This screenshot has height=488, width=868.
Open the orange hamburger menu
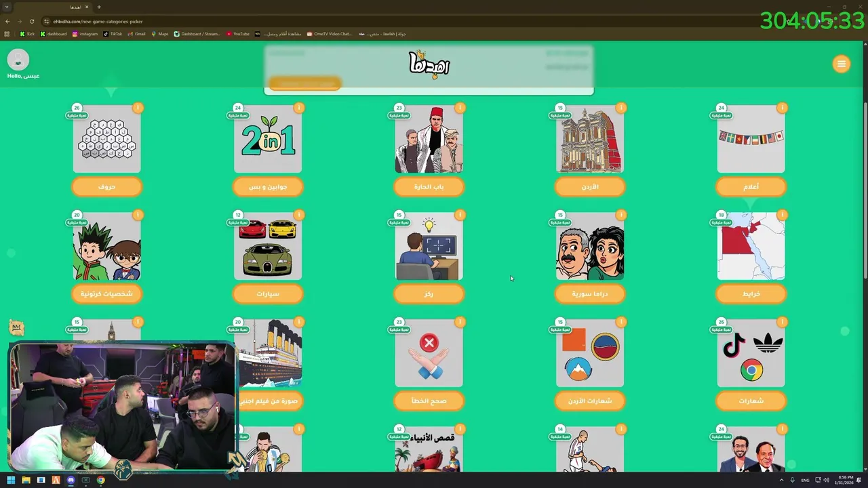841,64
